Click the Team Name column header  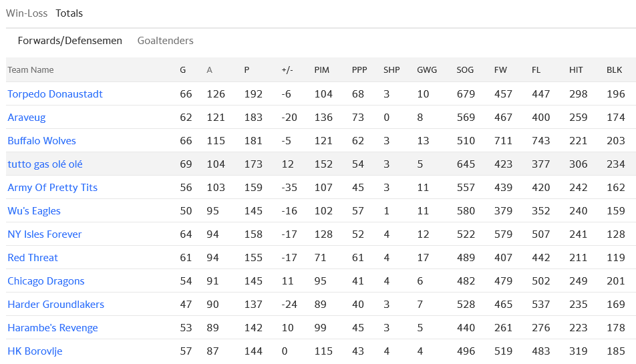pos(31,70)
